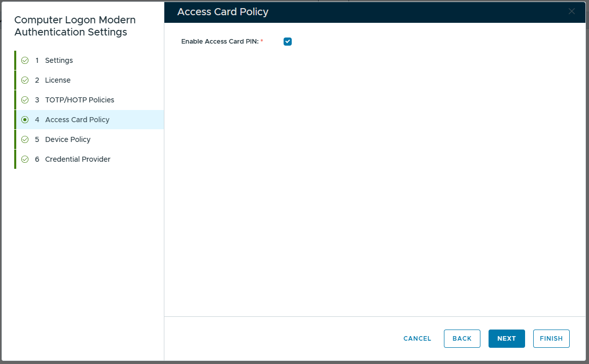Proceed with the NEXT button
Image resolution: width=589 pixels, height=364 pixels.
click(506, 339)
